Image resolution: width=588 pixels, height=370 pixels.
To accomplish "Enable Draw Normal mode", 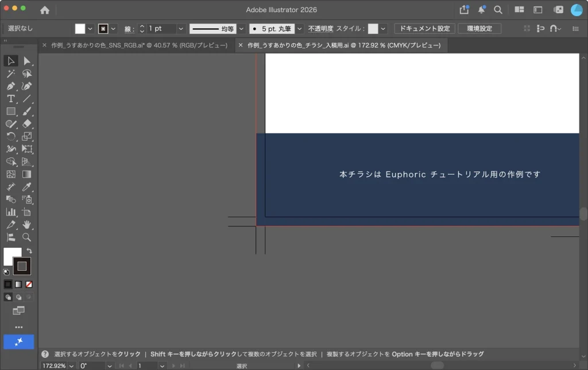I will 8,297.
